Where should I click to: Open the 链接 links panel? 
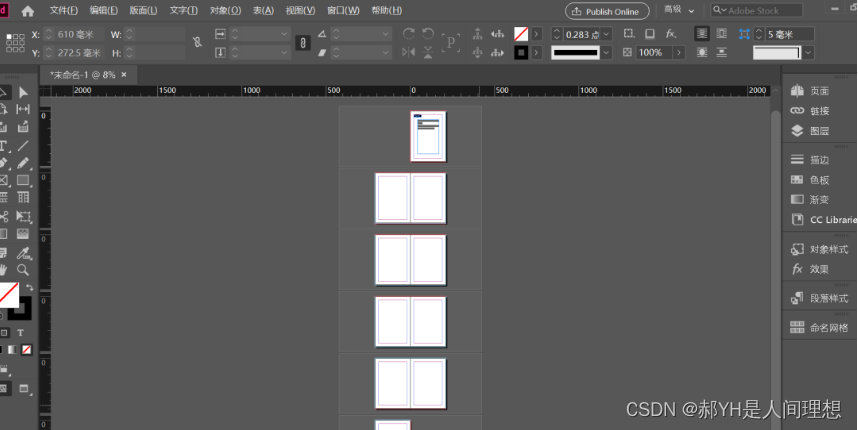[x=810, y=111]
